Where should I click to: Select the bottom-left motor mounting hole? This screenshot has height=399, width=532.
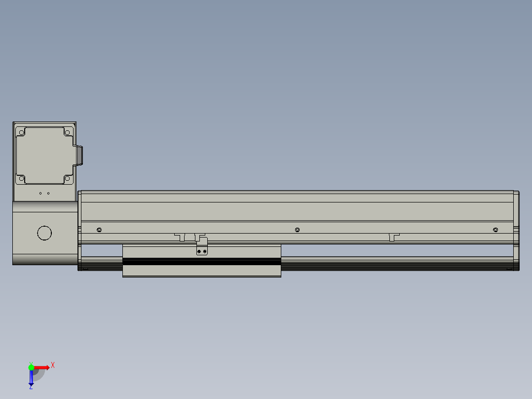point(22,178)
